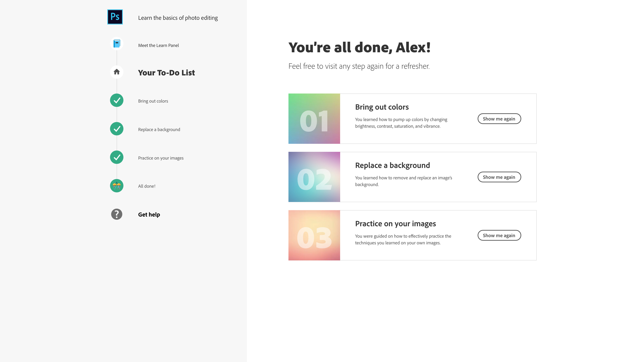Open Meet the Learn Panel step

tap(158, 45)
